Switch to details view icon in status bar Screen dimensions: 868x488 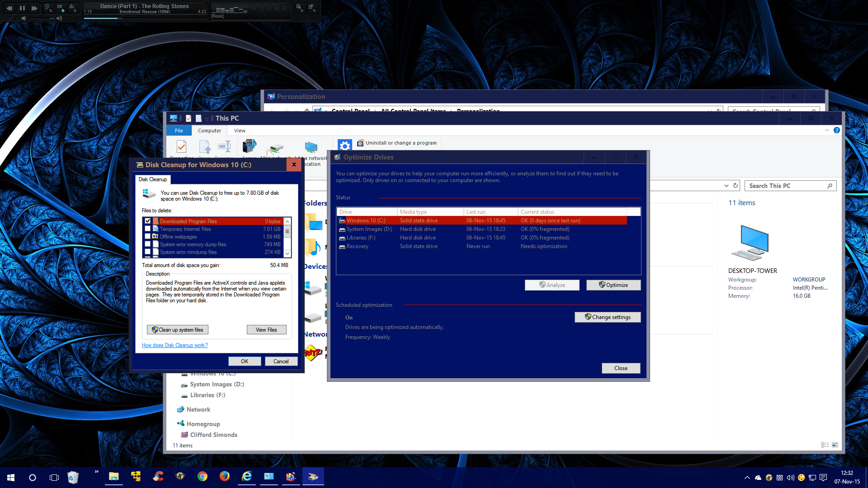(x=825, y=445)
